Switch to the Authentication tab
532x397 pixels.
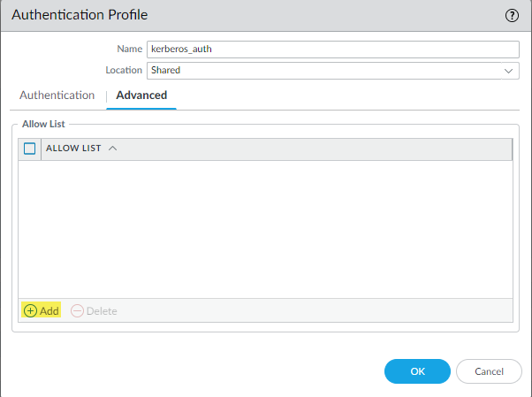(x=57, y=95)
